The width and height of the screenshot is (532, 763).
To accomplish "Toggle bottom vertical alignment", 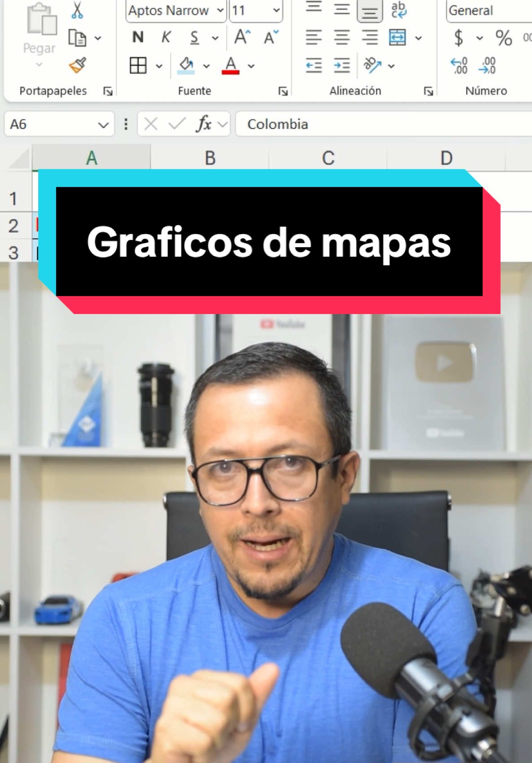I will click(370, 11).
